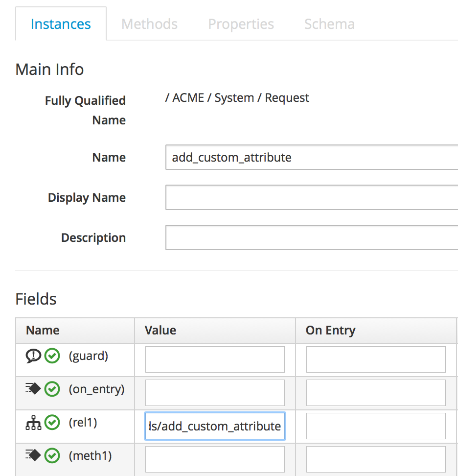Click the green checkmark beside rel1
458x476 pixels.
click(x=52, y=423)
